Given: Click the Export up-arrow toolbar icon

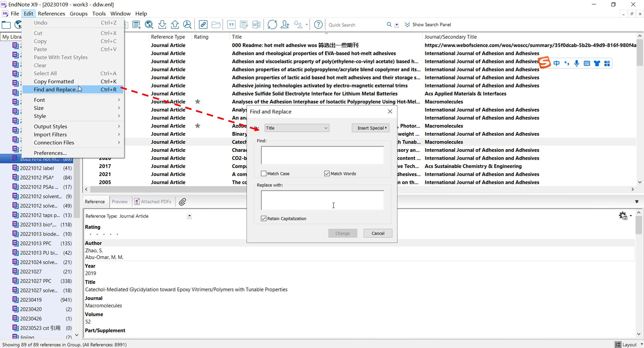Looking at the screenshot, I should 175,25.
